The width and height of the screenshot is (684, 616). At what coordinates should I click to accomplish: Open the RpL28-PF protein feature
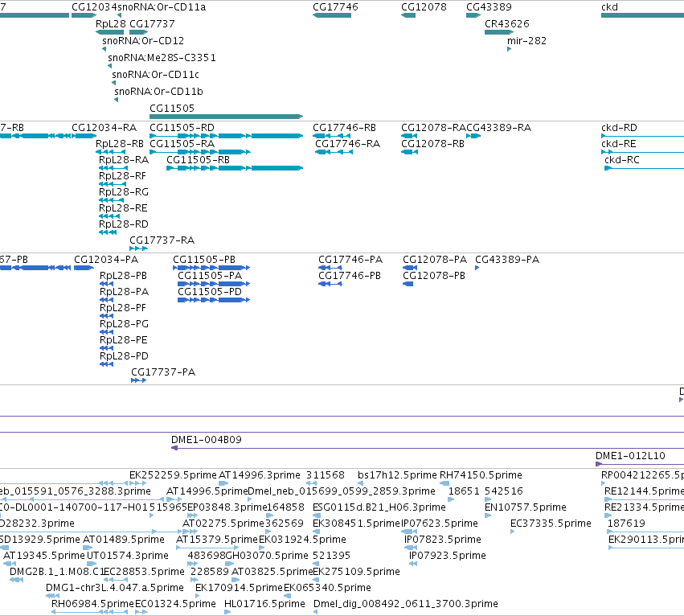coord(106,316)
